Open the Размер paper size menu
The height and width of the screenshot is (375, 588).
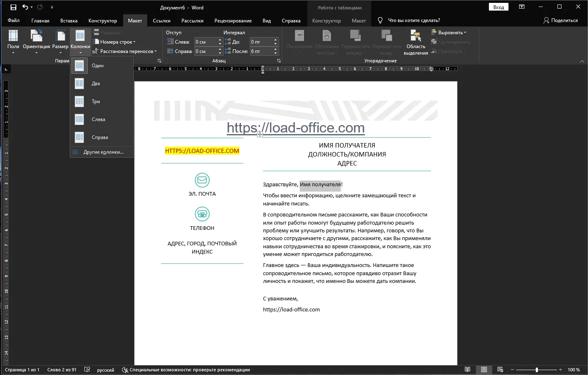click(x=60, y=42)
